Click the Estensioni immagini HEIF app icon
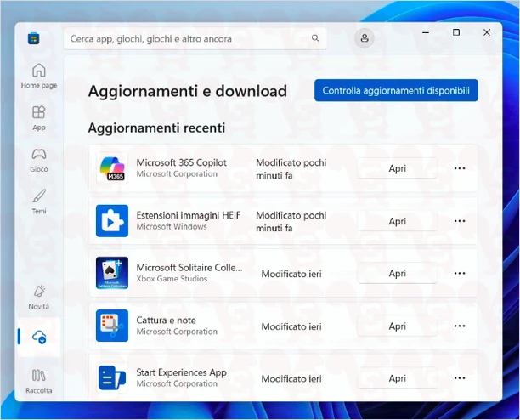This screenshot has height=420, width=520. coord(112,221)
